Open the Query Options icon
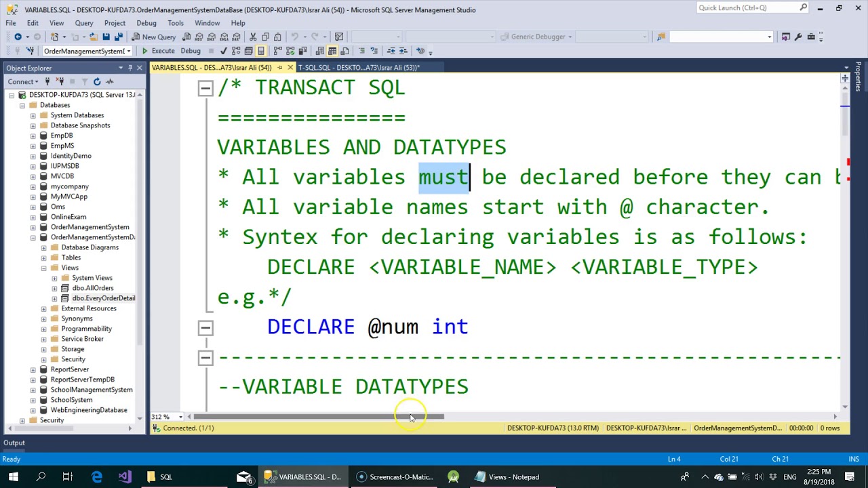The image size is (868, 488). click(248, 51)
